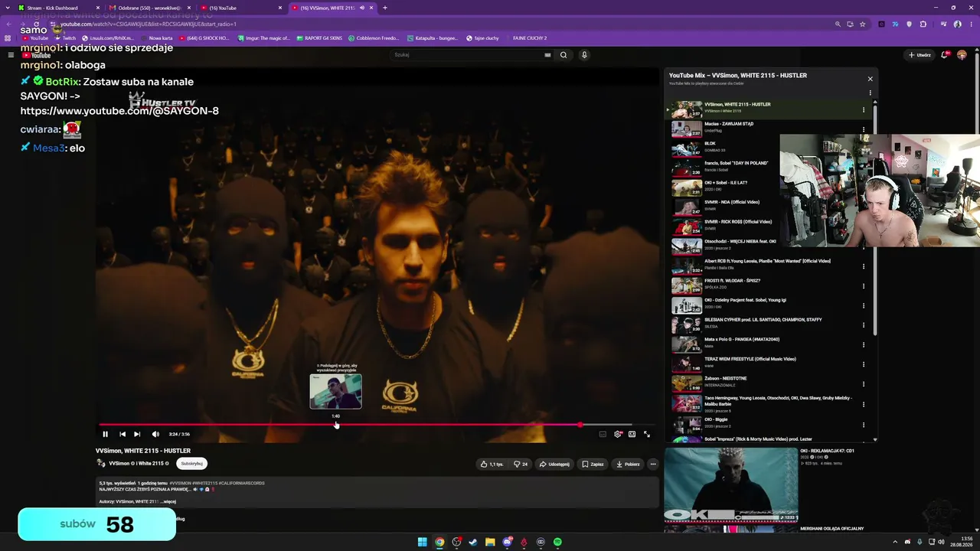The image size is (980, 551).
Task: Open OKI - REKLAMACJA'47 recommended video
Action: [x=731, y=485]
